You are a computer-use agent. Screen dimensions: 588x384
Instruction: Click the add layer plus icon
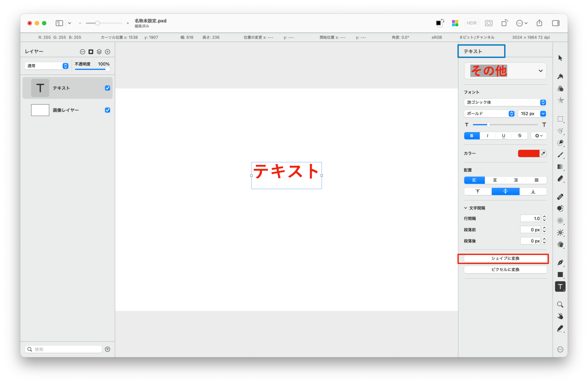107,52
